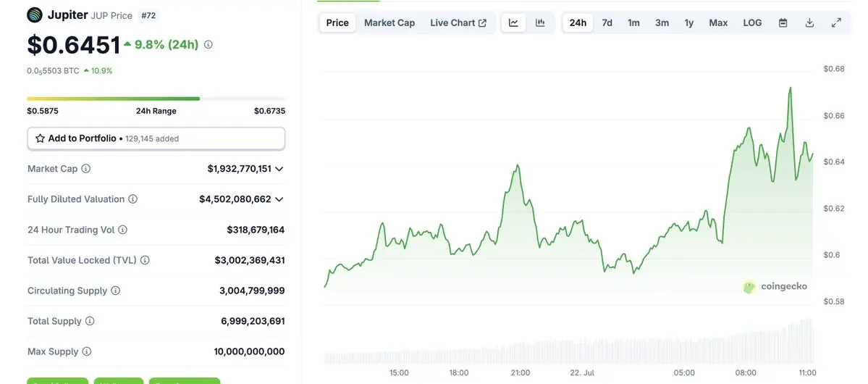Switch to candlestick chart view icon

point(540,22)
